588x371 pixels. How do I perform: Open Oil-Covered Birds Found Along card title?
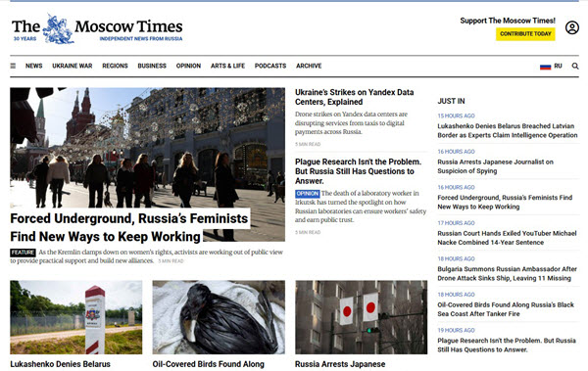click(x=209, y=364)
